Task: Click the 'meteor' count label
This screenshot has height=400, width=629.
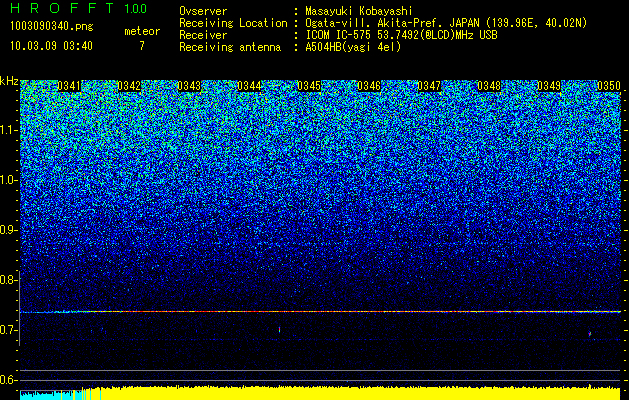Action: pyautogui.click(x=142, y=31)
